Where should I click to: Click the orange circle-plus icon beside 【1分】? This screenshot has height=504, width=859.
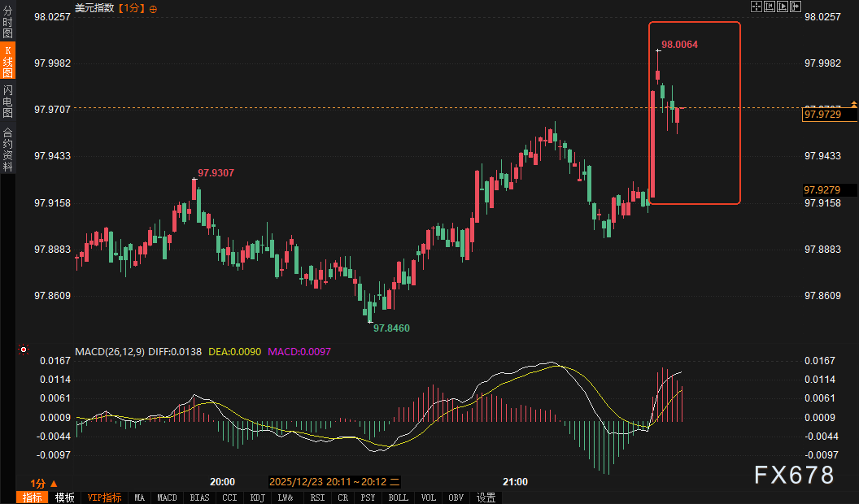tap(154, 8)
